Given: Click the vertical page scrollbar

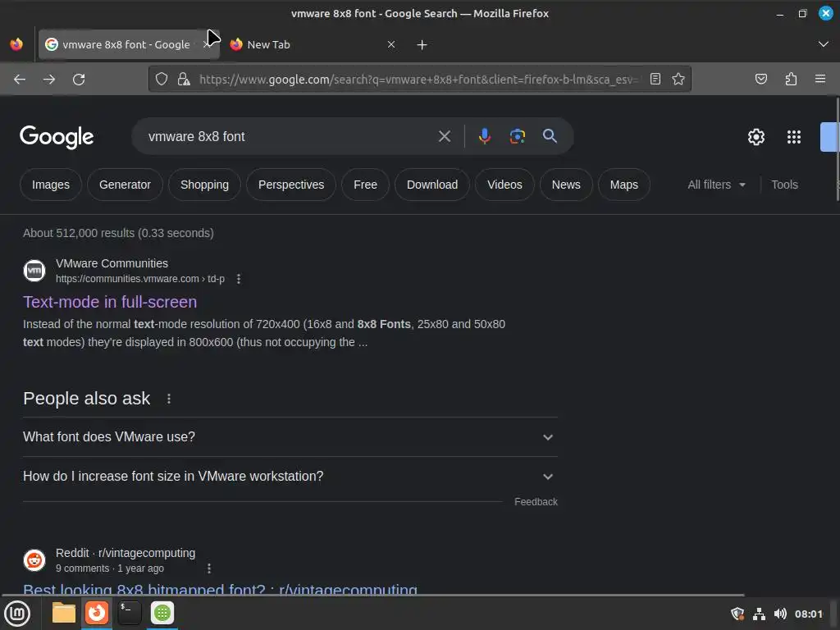Looking at the screenshot, I should pos(837,150).
